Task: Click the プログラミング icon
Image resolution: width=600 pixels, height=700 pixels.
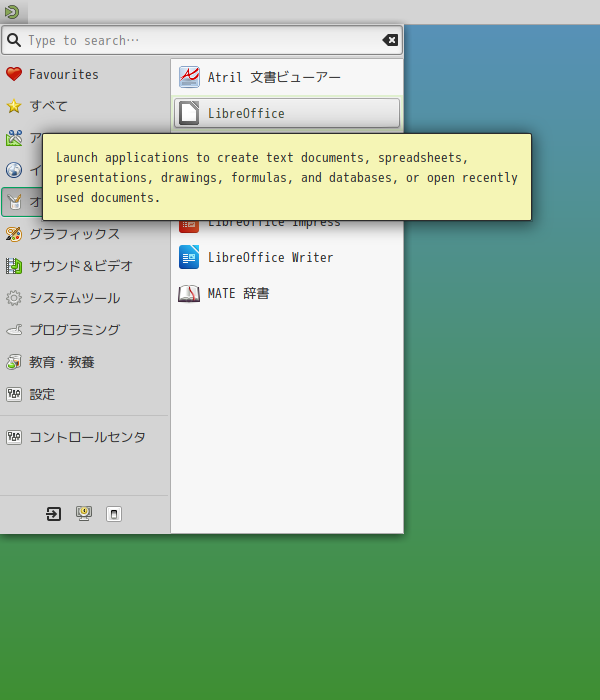Action: [x=14, y=330]
